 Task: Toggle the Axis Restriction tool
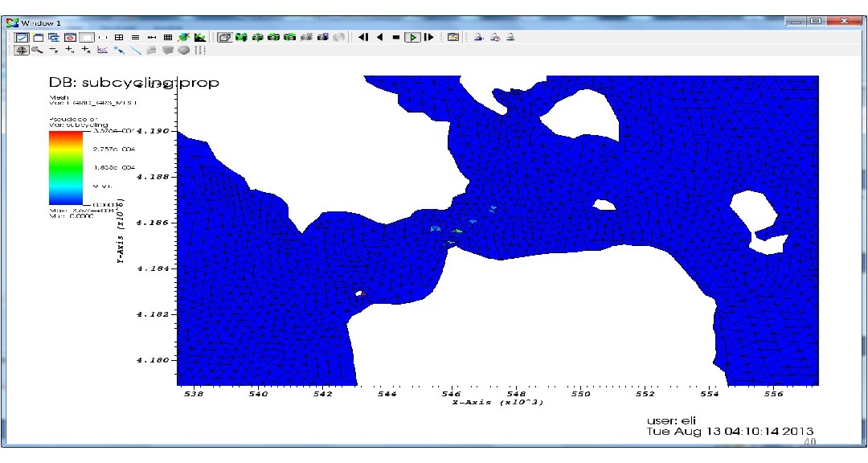coord(200,51)
